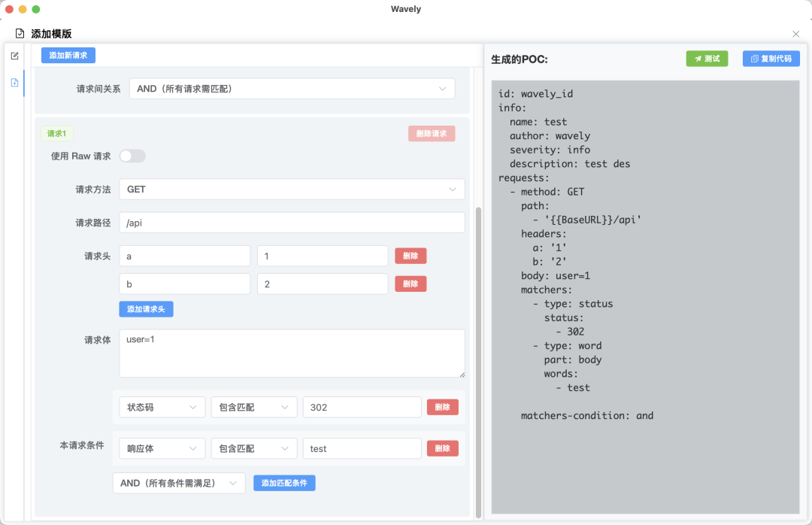Viewport: 812px width, 525px height.
Task: Select the add-file sidebar icon
Action: click(14, 83)
